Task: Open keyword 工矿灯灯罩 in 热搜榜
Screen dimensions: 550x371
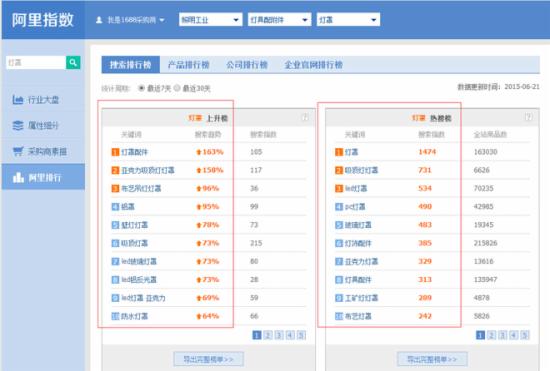Action: (x=361, y=298)
